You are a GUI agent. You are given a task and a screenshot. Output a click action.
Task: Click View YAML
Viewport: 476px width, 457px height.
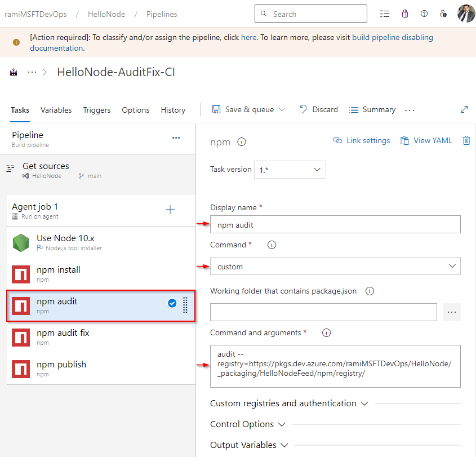426,140
